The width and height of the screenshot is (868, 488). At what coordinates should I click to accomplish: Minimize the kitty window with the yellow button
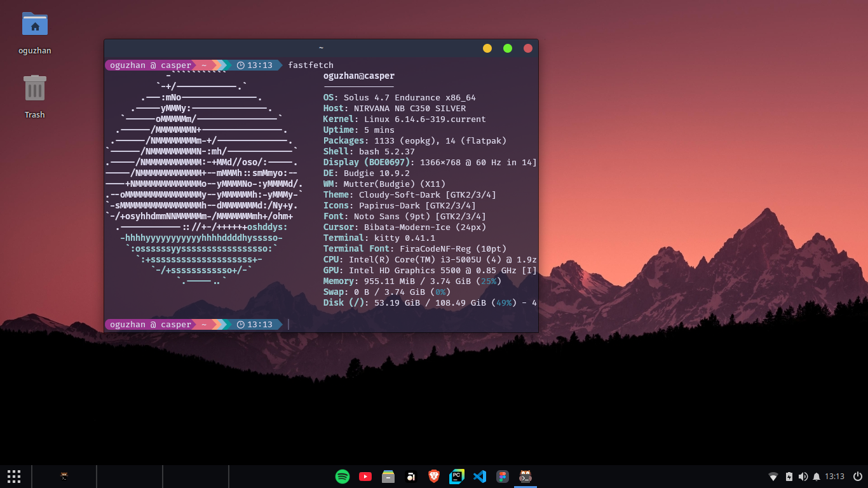pos(487,48)
